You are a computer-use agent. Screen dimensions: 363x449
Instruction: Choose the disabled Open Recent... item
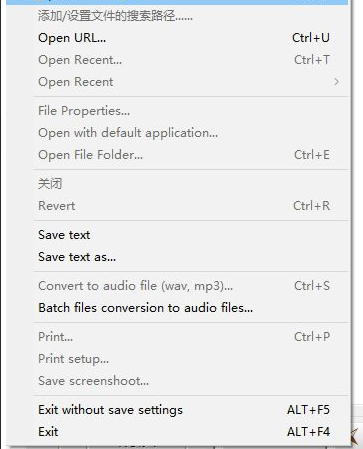click(177, 60)
